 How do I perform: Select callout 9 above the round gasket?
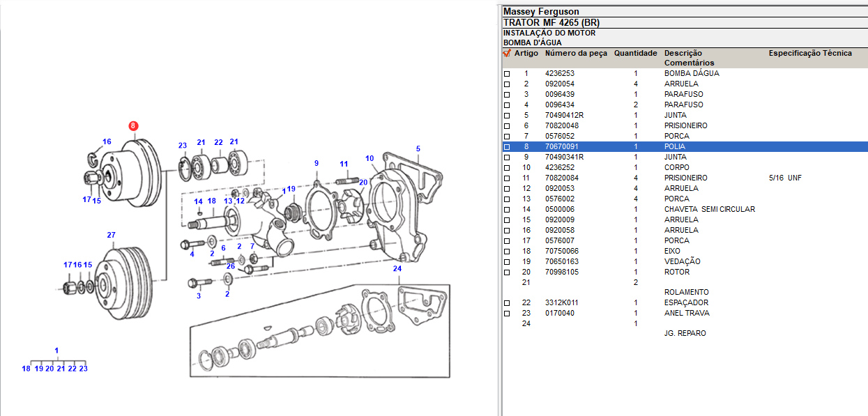316,163
